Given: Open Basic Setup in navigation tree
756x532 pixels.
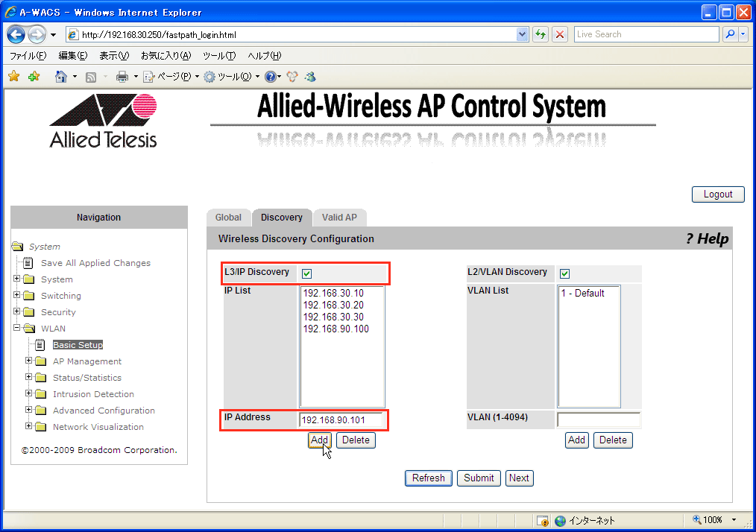Looking at the screenshot, I should 78,345.
